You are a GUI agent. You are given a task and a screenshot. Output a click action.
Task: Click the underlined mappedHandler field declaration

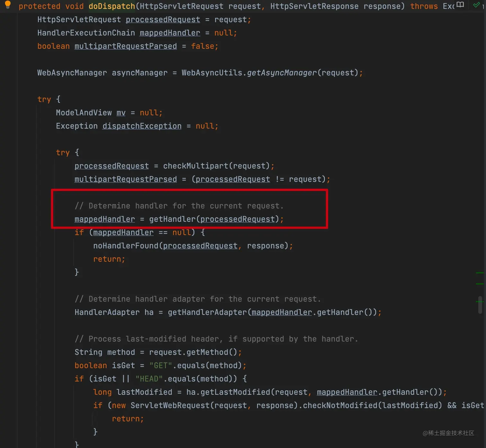click(x=170, y=32)
